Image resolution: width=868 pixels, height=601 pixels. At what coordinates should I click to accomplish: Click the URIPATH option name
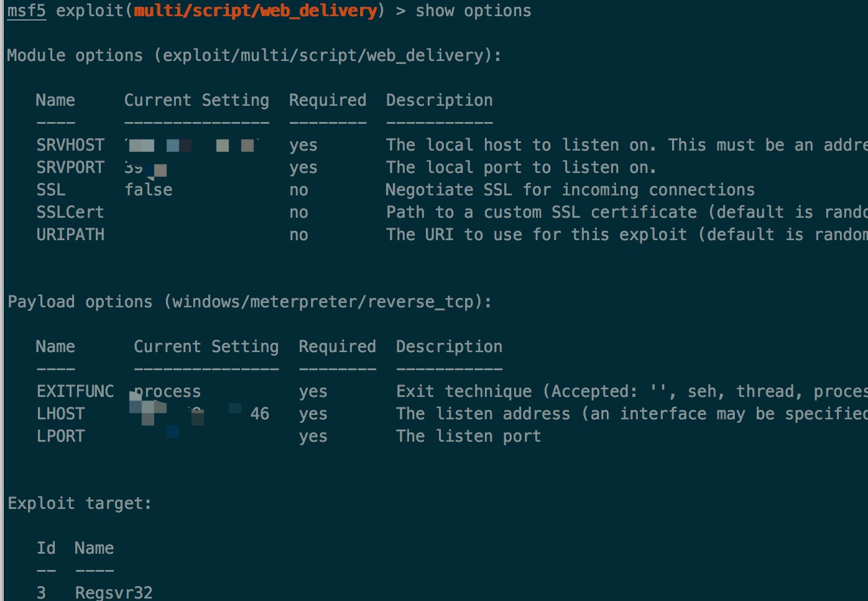(x=70, y=235)
